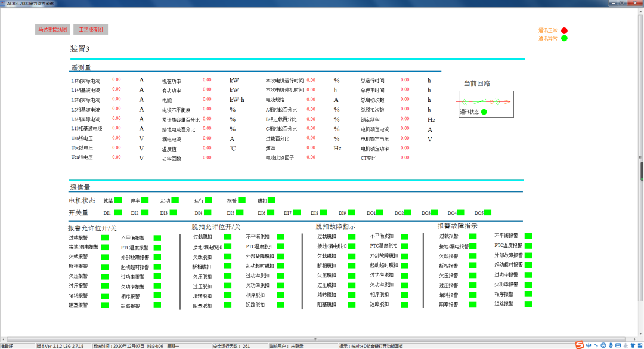The image size is (644, 349).
Task: Click the 有功功率 value 0.00
Action: (x=207, y=89)
